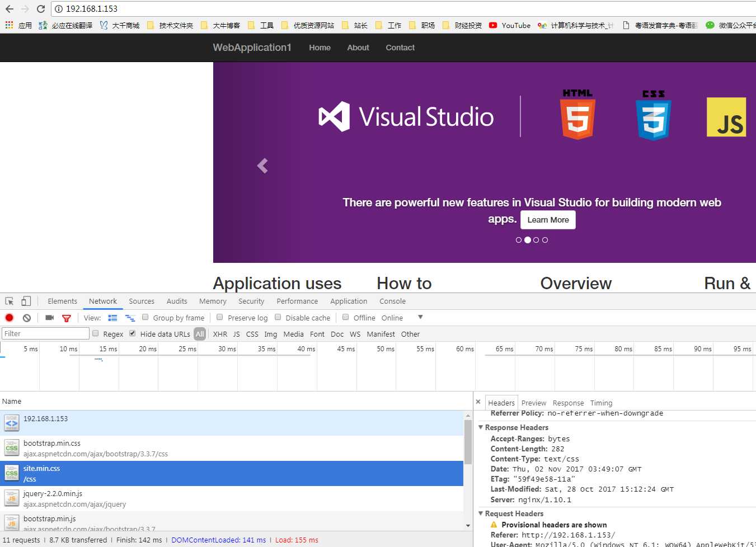
Task: Click the warning icon by Provisional headers
Action: [x=494, y=525]
